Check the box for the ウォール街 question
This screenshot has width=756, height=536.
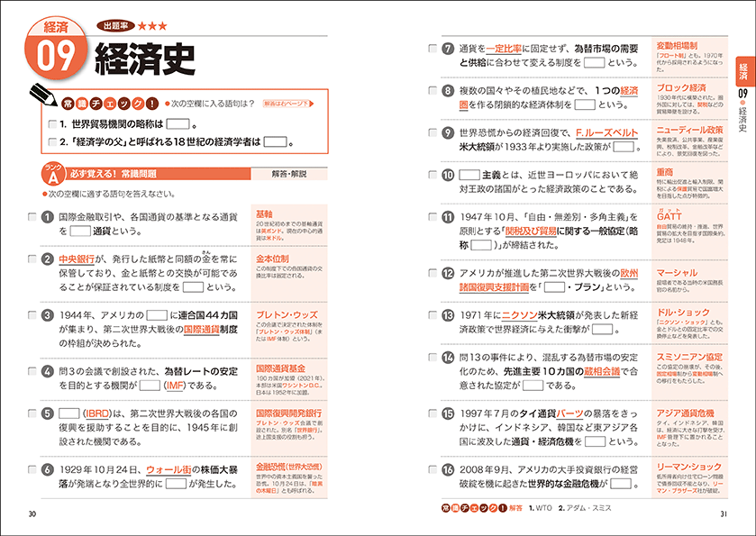[32, 469]
